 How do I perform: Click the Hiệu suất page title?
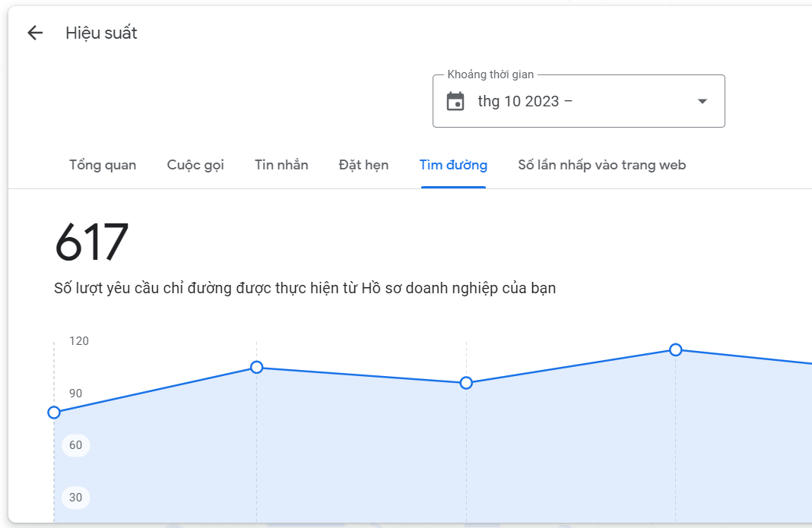coord(101,33)
